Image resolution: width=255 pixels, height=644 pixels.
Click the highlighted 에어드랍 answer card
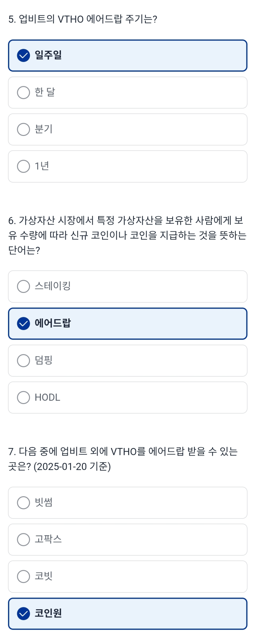pyautogui.click(x=127, y=323)
